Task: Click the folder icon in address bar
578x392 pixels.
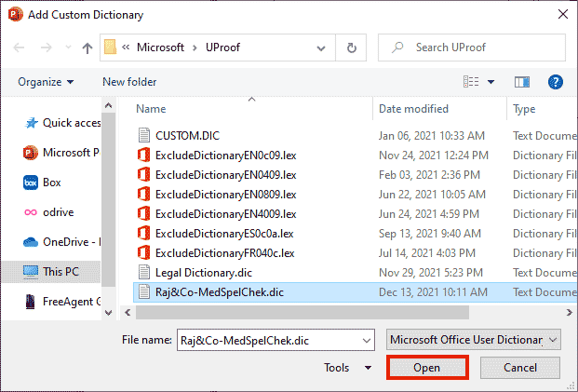Action: tap(110, 47)
